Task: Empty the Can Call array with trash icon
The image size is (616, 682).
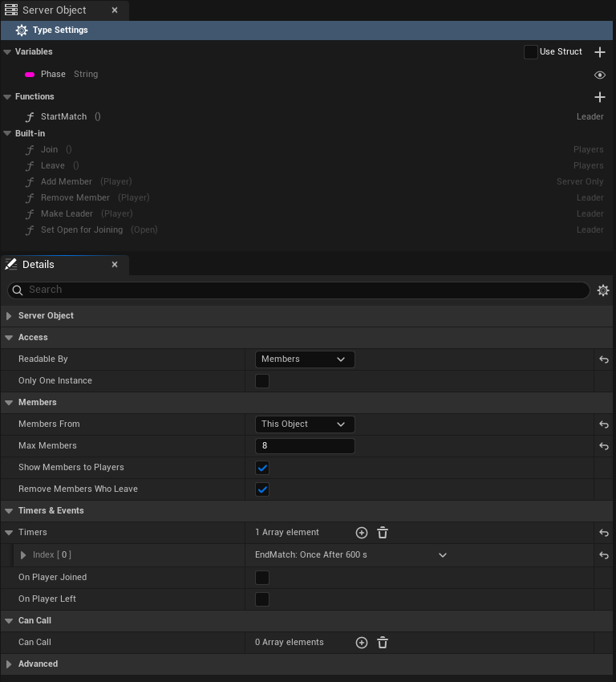Action: (382, 643)
